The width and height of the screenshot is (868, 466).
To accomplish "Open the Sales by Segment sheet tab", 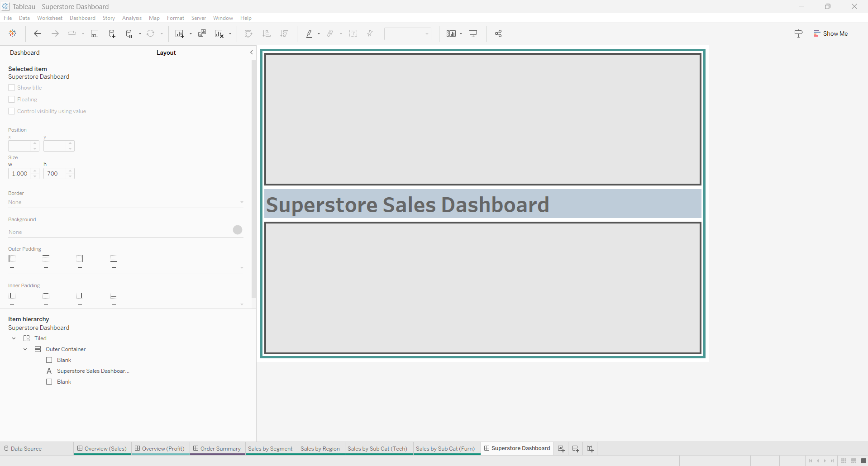I will 271,449.
